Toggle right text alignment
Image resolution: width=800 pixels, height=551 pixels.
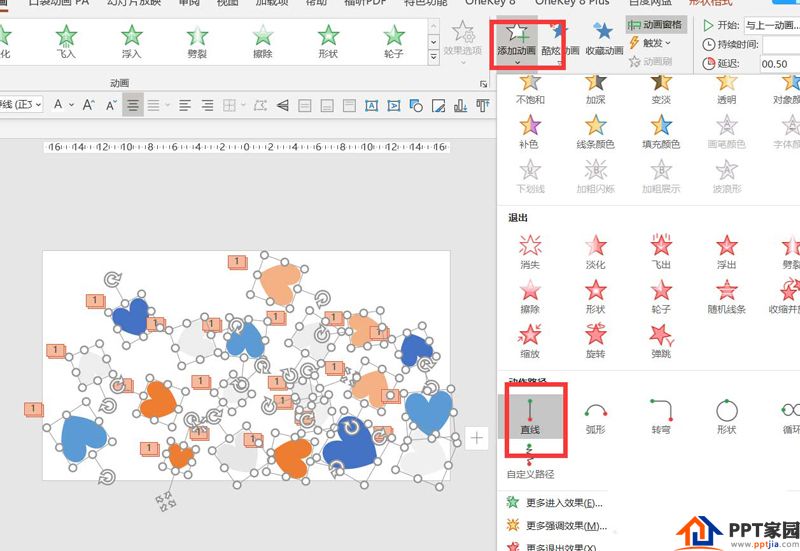pos(207,105)
